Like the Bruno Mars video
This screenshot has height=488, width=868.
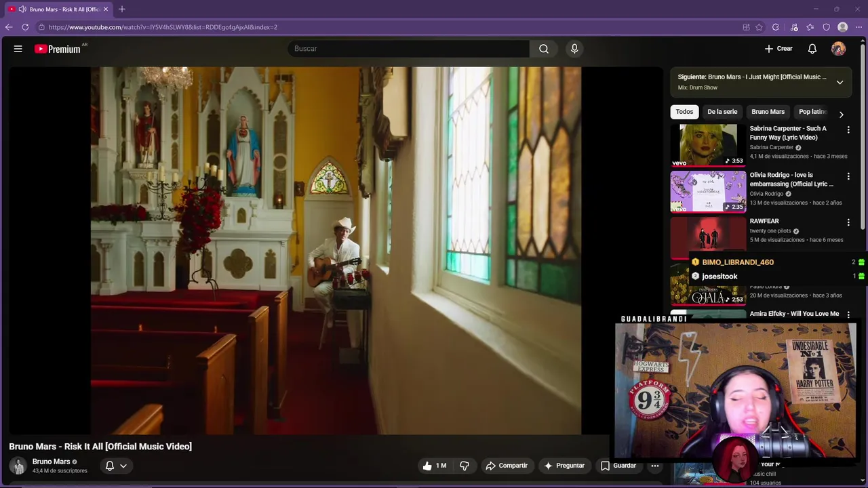[x=434, y=466]
